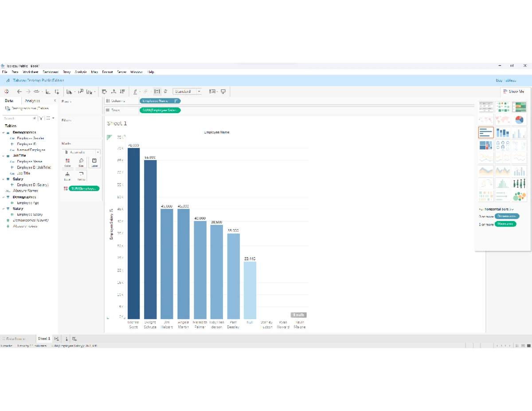Click the Swap Rows and Columns icon
This screenshot has width=532, height=411.
coord(104,92)
